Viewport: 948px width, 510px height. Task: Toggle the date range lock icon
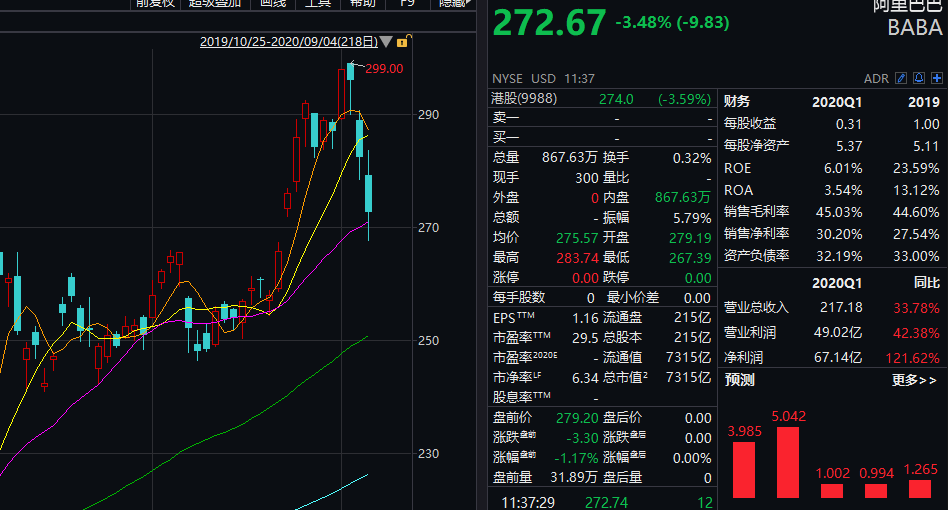pyautogui.click(x=403, y=41)
